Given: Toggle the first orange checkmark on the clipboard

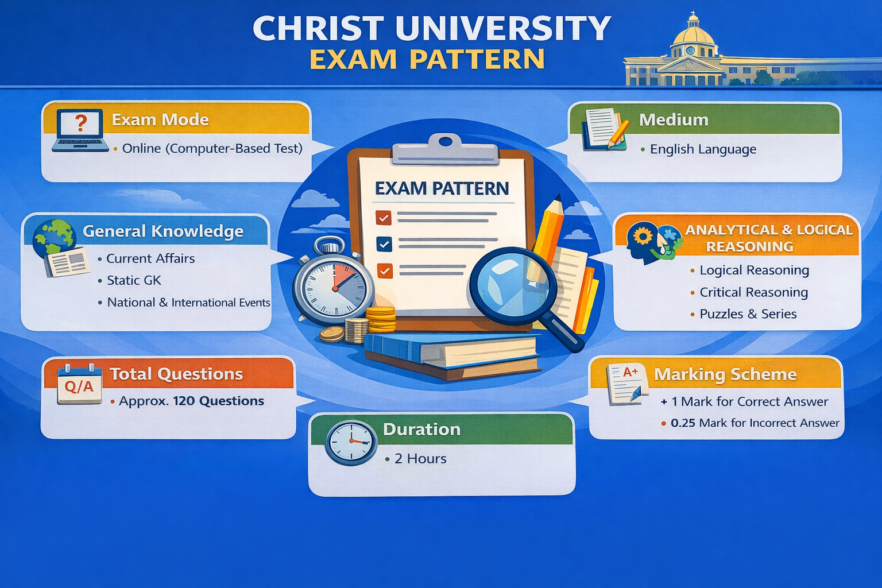Looking at the screenshot, I should point(382,218).
